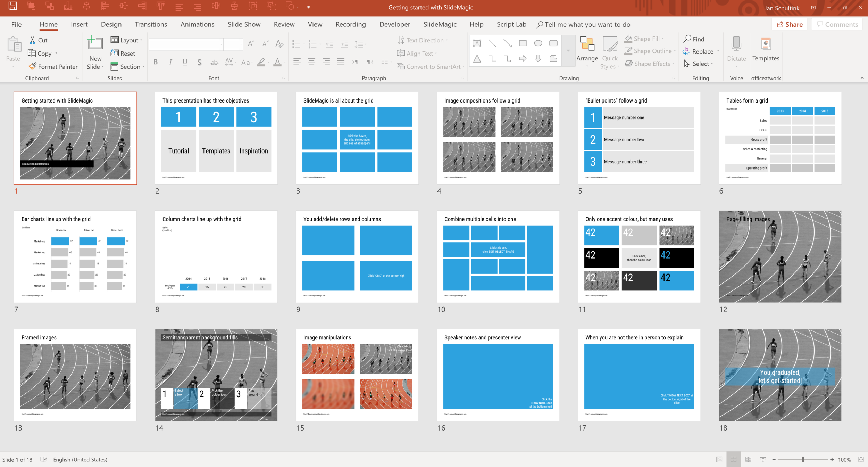Open the Find tool
868x467 pixels.
[x=694, y=39]
